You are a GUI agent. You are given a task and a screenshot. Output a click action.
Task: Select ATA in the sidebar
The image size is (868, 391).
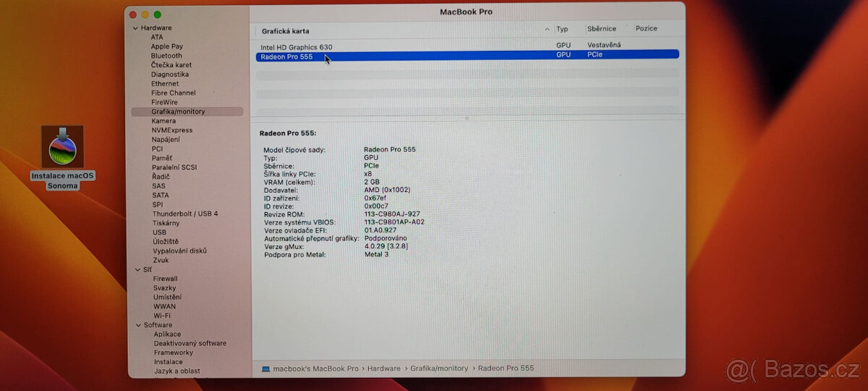(x=157, y=37)
